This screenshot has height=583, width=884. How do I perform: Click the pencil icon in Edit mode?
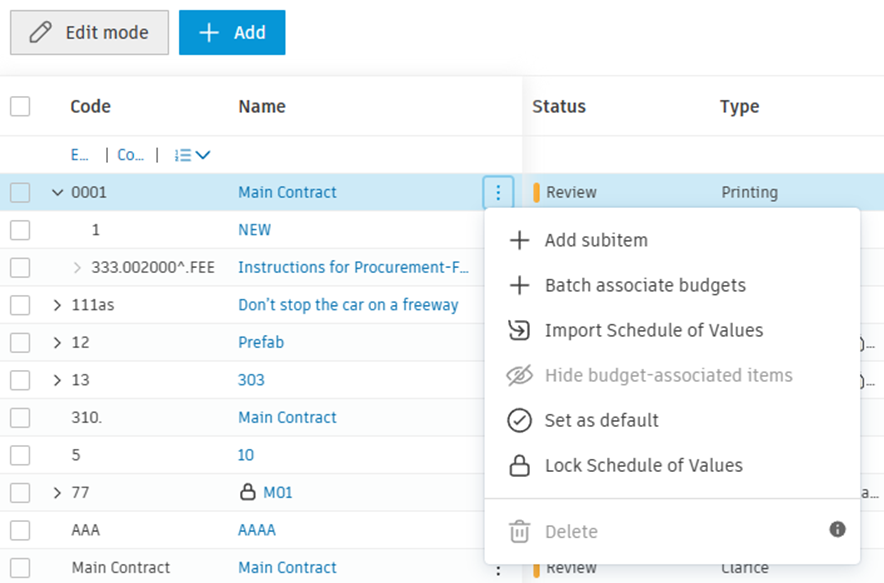coord(41,32)
